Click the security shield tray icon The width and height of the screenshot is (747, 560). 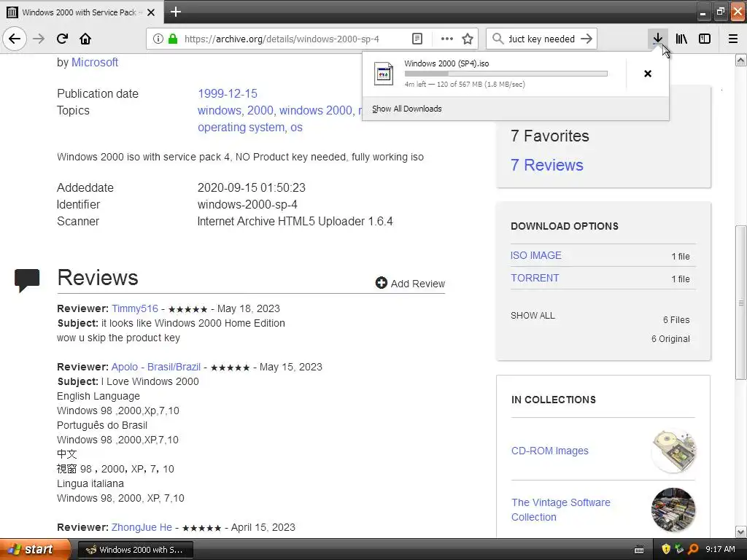[665, 549]
